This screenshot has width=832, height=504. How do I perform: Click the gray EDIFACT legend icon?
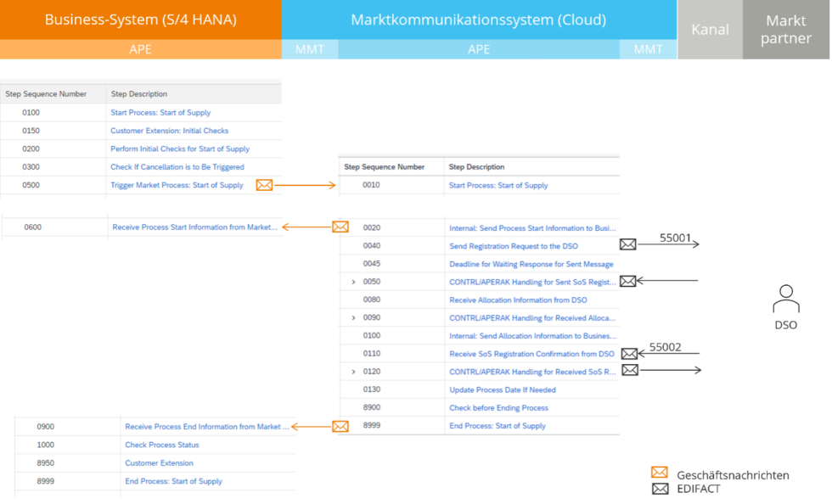(657, 488)
